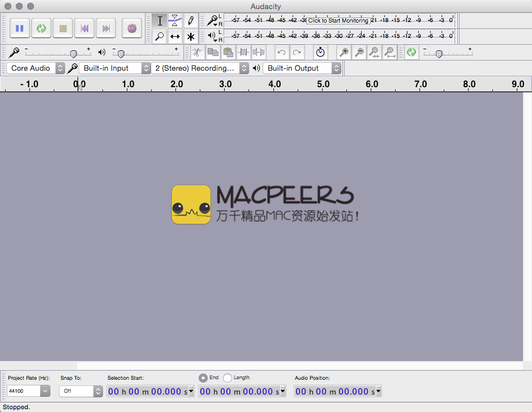The height and width of the screenshot is (412, 532).
Task: Select the Envelope tool
Action: [175, 21]
